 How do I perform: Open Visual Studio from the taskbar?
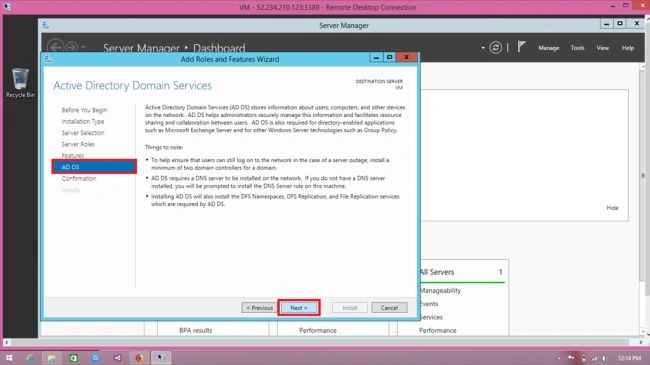117,358
